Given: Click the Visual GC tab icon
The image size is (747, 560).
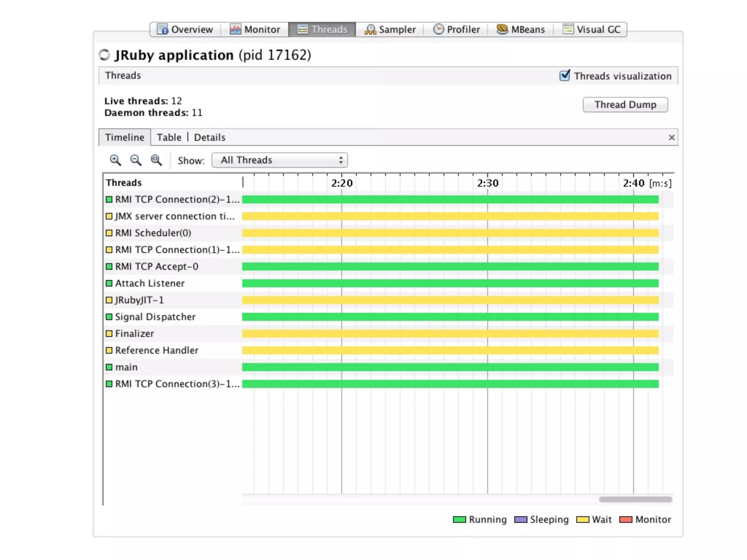Looking at the screenshot, I should pyautogui.click(x=568, y=29).
